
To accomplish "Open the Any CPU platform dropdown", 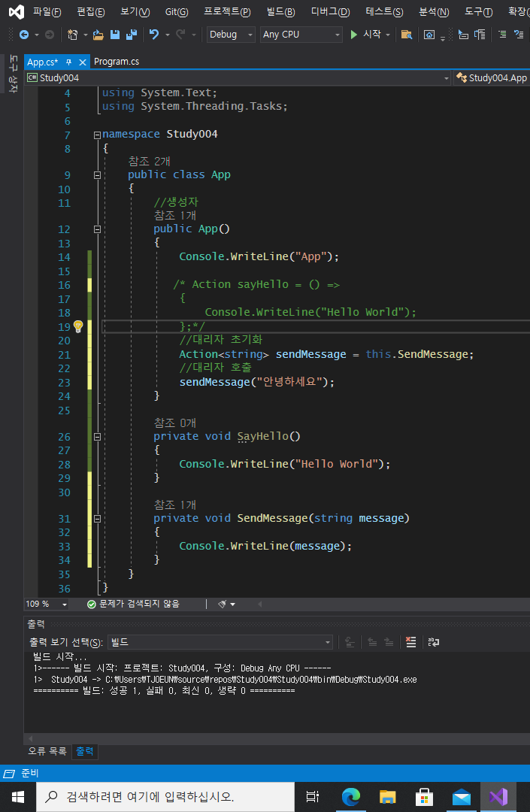I will [x=301, y=35].
